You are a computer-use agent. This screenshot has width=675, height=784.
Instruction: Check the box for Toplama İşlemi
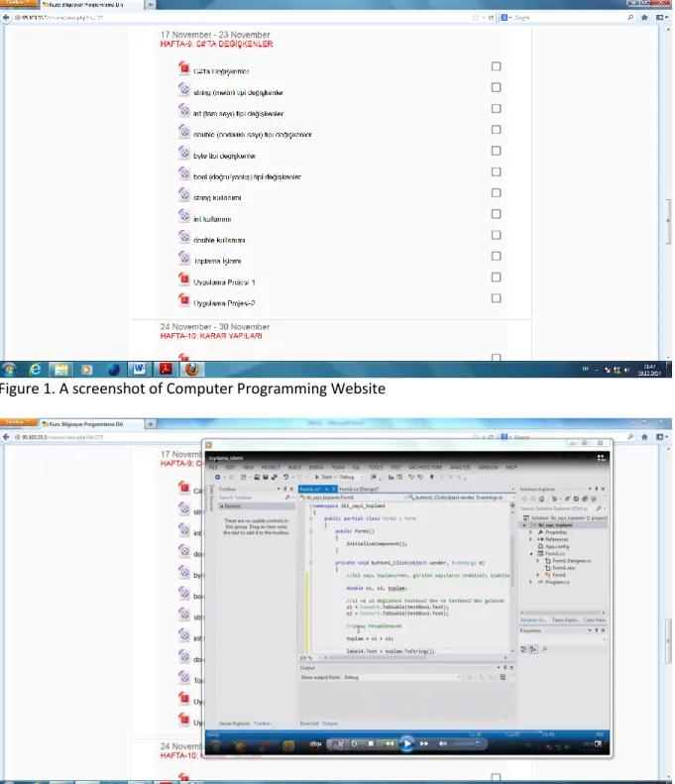[496, 256]
